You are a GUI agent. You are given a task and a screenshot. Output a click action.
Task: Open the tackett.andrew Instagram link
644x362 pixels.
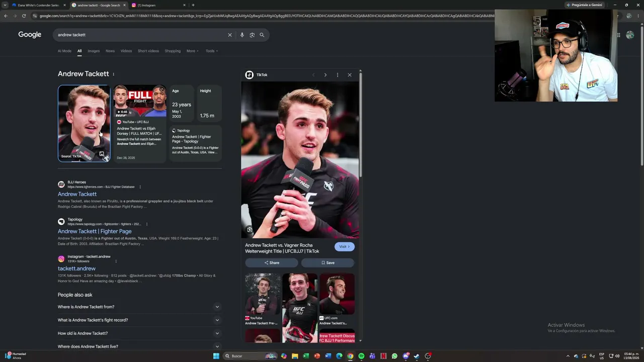click(76, 268)
